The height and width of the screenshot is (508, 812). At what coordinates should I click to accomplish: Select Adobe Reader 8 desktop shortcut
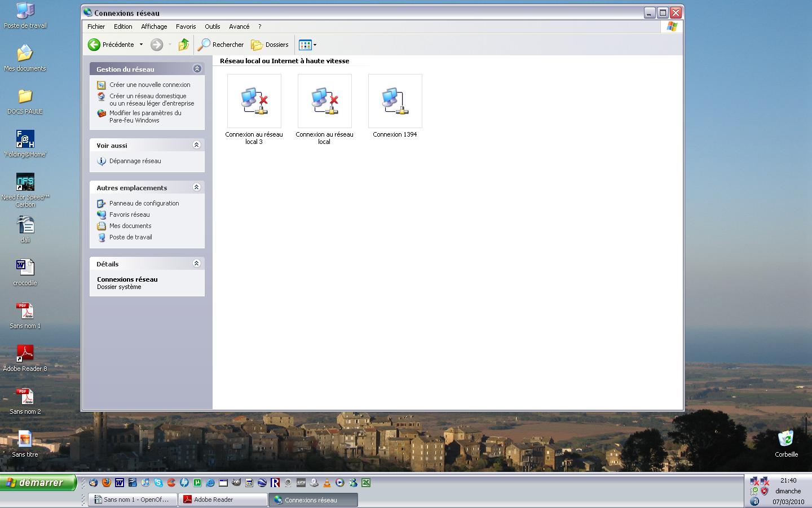point(25,354)
